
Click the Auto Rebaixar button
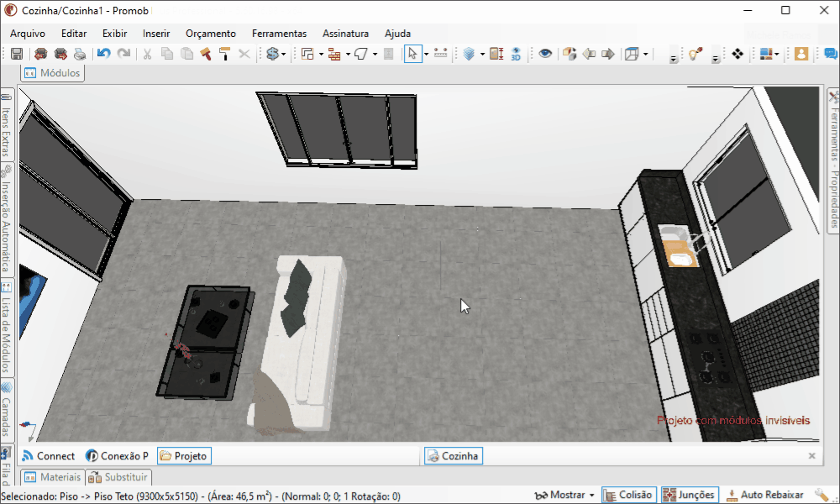765,496
